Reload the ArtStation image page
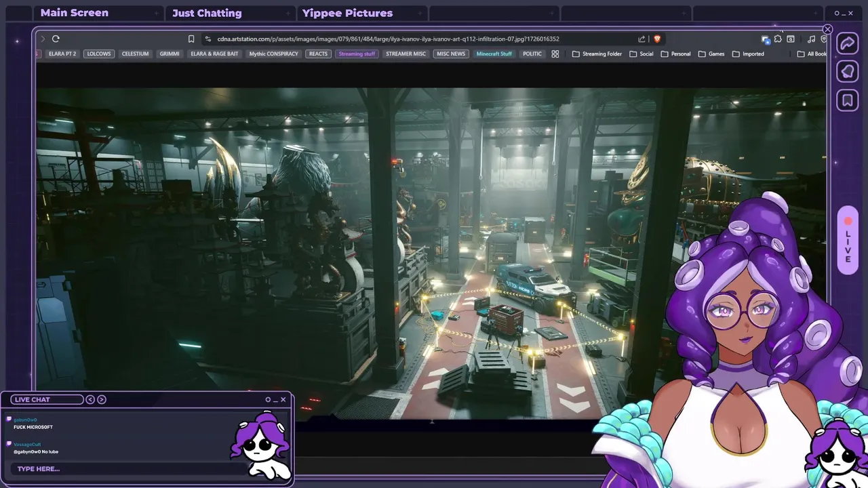This screenshot has width=868, height=488. [x=56, y=39]
